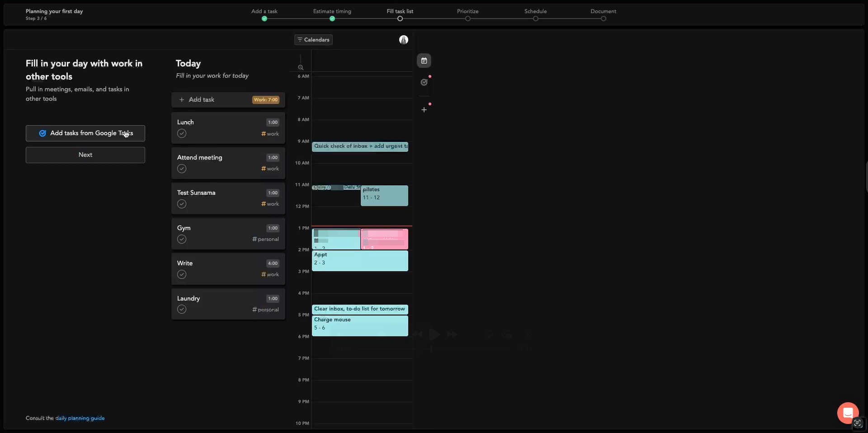
Task: Open the Attend meeting task title
Action: click(x=200, y=157)
